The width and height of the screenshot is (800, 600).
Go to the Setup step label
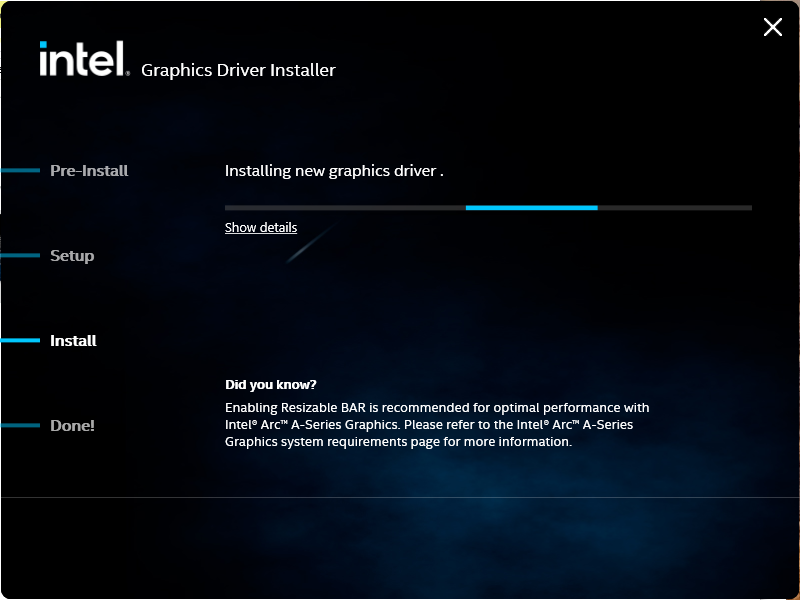[x=72, y=256]
